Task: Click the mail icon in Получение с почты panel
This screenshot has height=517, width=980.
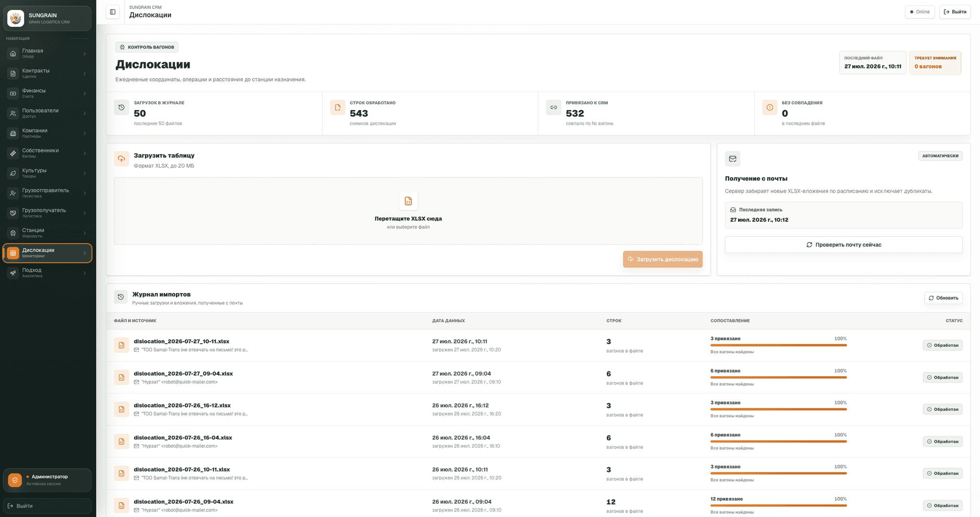Action: tap(733, 159)
